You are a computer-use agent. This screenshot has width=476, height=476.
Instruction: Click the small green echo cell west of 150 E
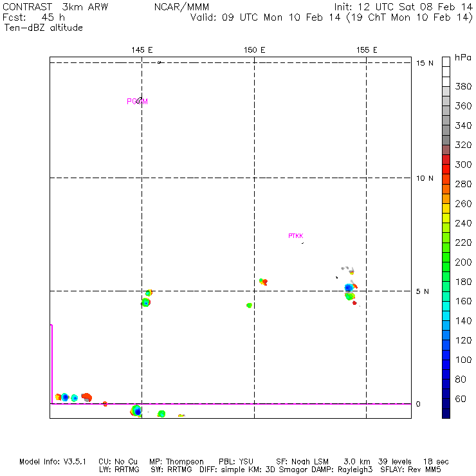coord(249,306)
